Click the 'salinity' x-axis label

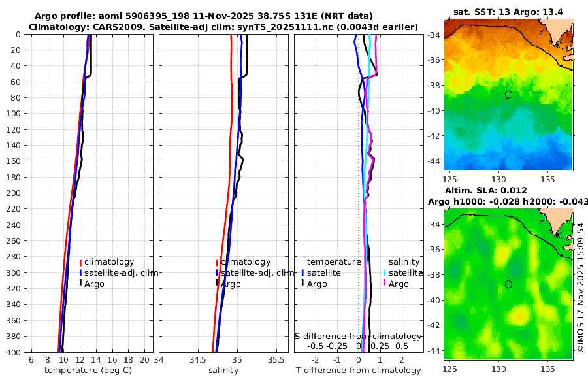coord(223,371)
